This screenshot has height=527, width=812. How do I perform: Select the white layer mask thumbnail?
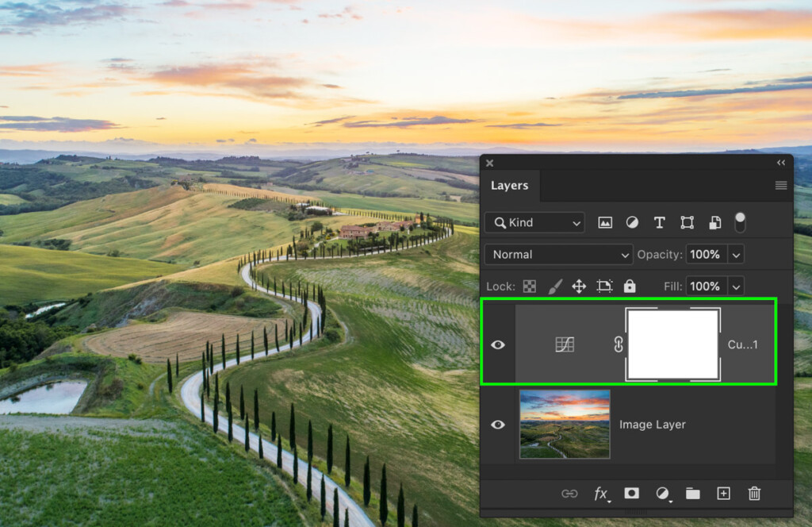[672, 344]
